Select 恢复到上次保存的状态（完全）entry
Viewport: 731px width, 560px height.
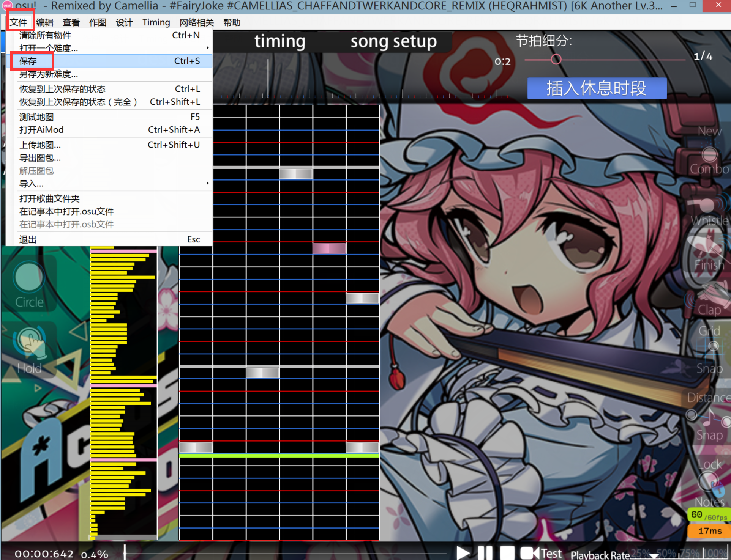[109, 102]
